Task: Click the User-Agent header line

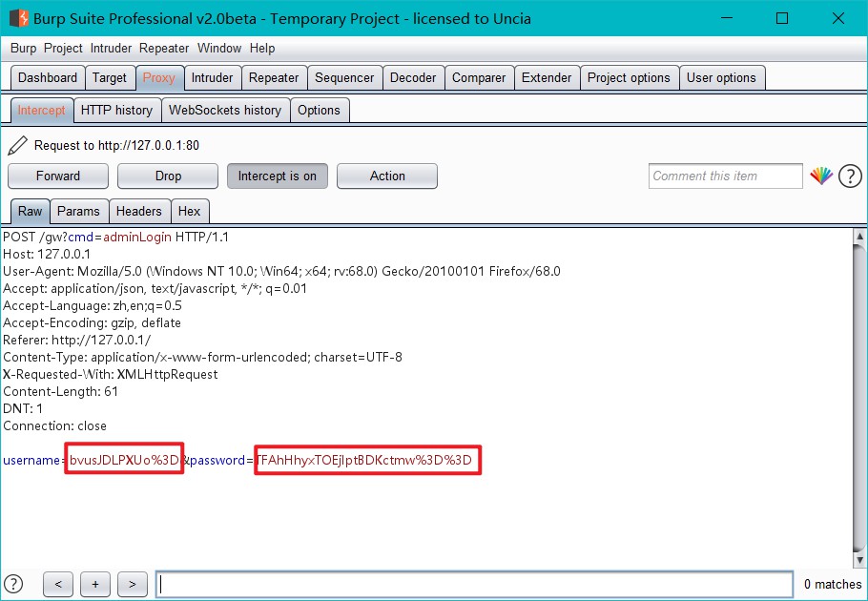Action: click(x=281, y=272)
